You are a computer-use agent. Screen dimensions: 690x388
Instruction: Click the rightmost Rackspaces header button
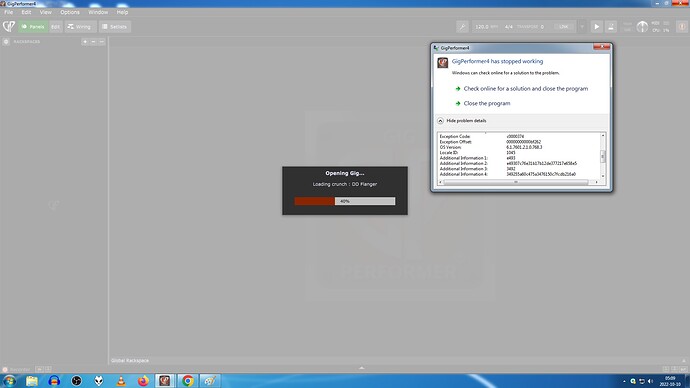point(102,42)
